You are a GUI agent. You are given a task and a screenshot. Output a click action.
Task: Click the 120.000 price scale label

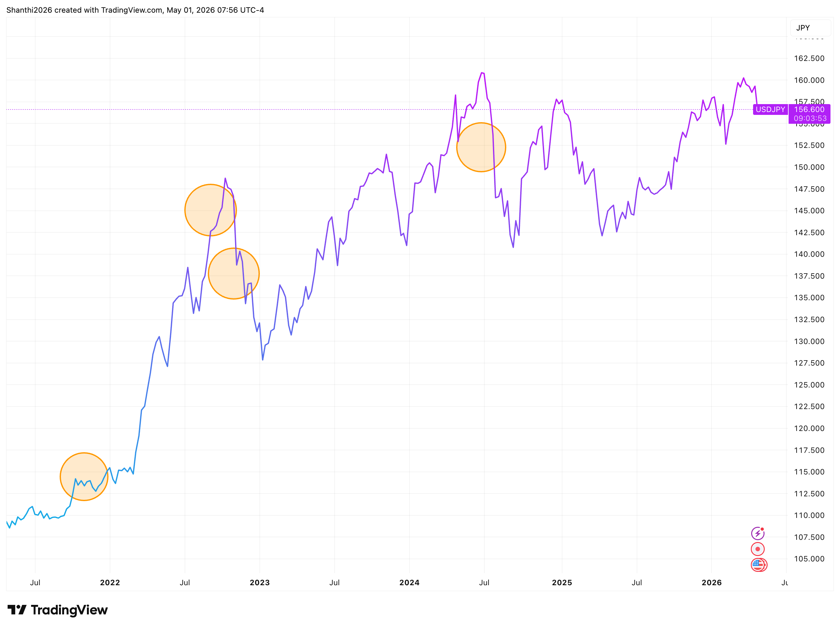[x=809, y=428]
